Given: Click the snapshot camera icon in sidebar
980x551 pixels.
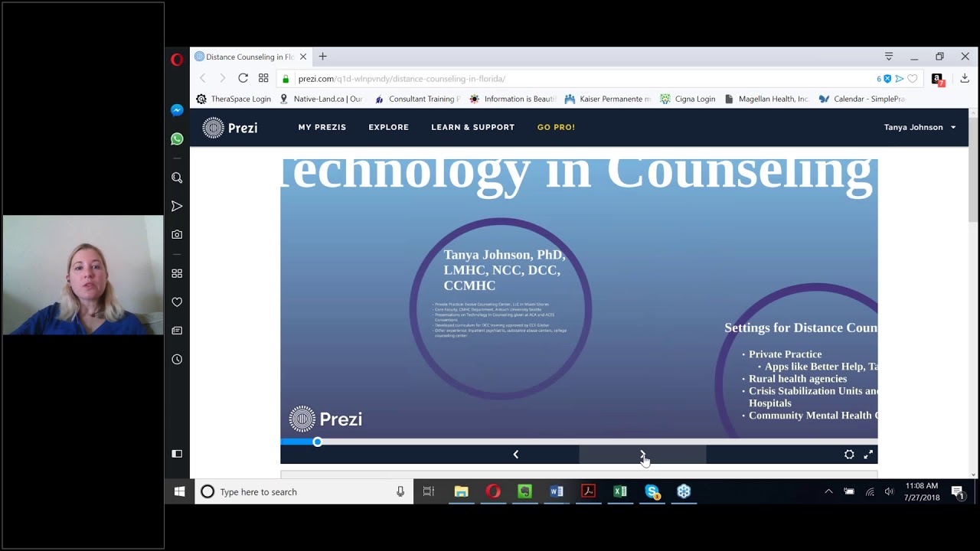Looking at the screenshot, I should point(177,234).
